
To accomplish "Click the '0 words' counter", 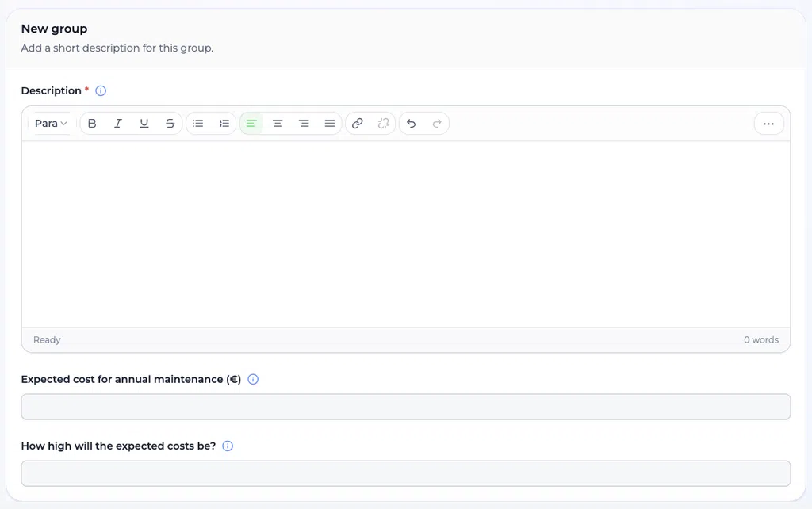I will click(761, 339).
